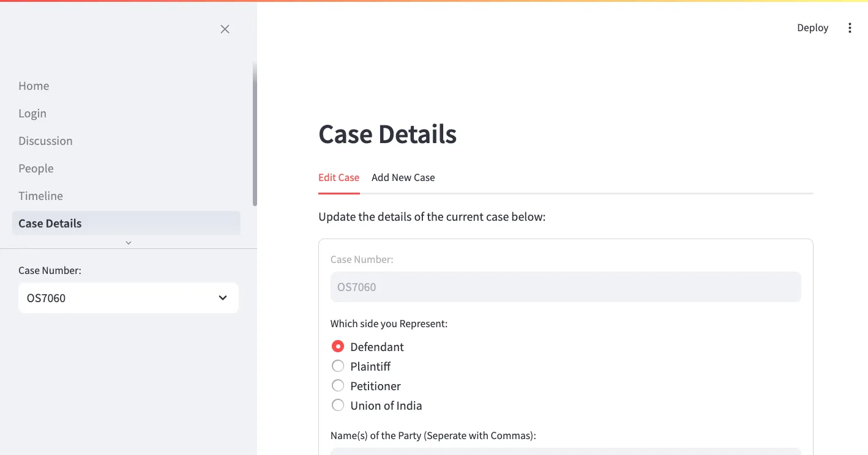Image resolution: width=868 pixels, height=455 pixels.
Task: Click the Deploy button
Action: click(x=812, y=28)
